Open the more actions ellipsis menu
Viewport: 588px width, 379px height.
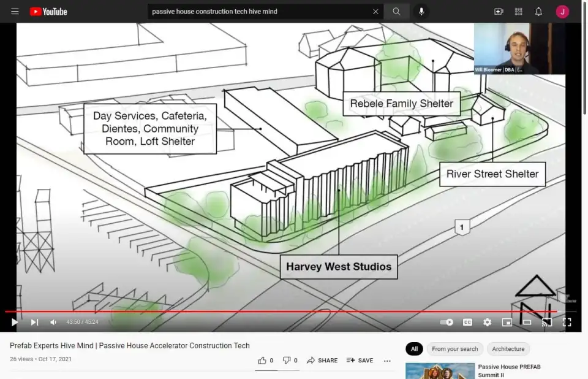point(387,361)
